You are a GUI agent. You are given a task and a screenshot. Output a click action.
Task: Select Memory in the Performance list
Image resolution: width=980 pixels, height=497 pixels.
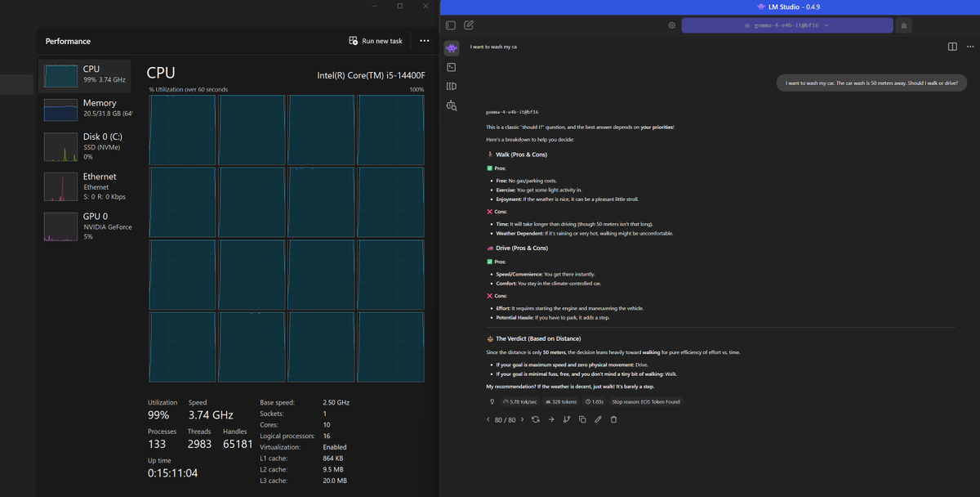[85, 108]
